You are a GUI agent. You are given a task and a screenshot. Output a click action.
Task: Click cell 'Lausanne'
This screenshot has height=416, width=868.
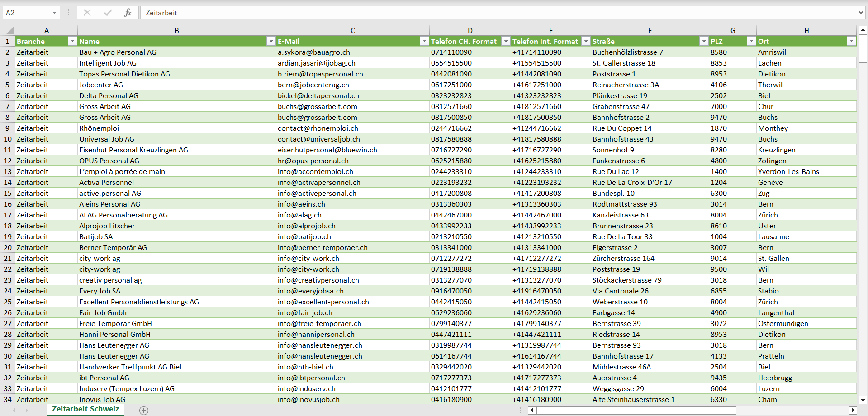pos(806,236)
